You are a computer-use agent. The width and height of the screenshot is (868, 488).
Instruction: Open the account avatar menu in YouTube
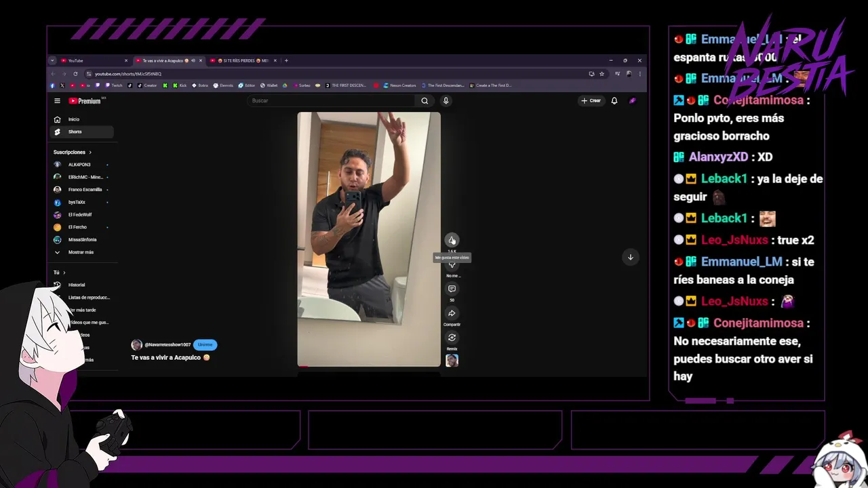(633, 101)
